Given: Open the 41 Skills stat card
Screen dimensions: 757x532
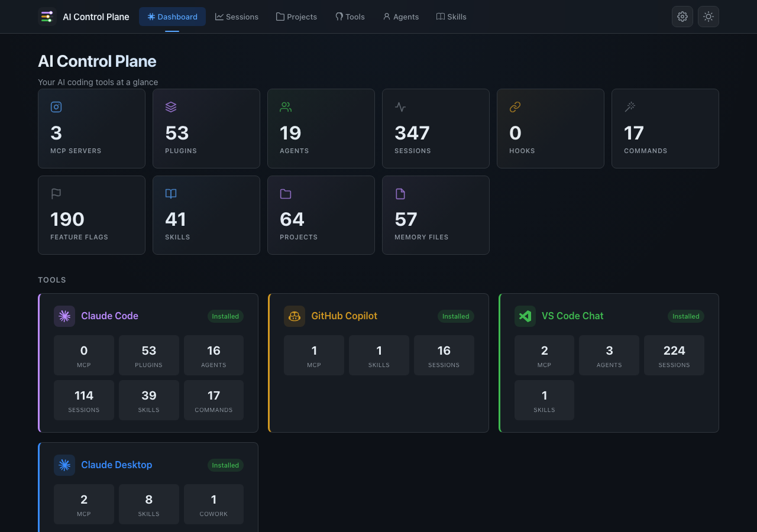Looking at the screenshot, I should coord(206,215).
